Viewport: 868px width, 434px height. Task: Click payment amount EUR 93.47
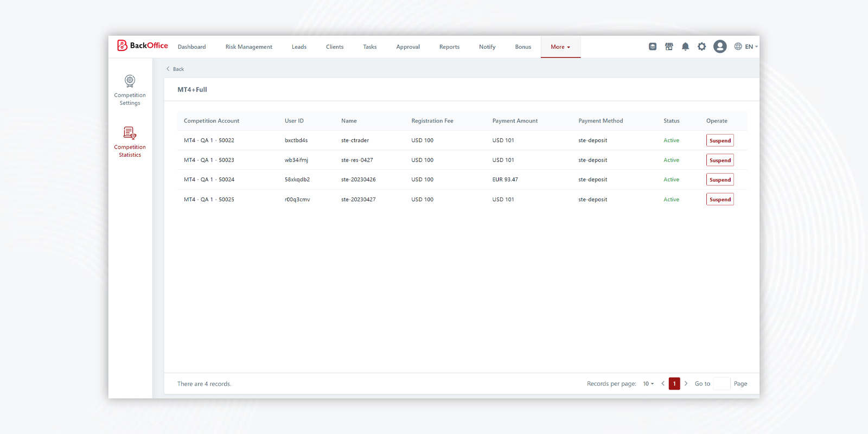(x=505, y=180)
